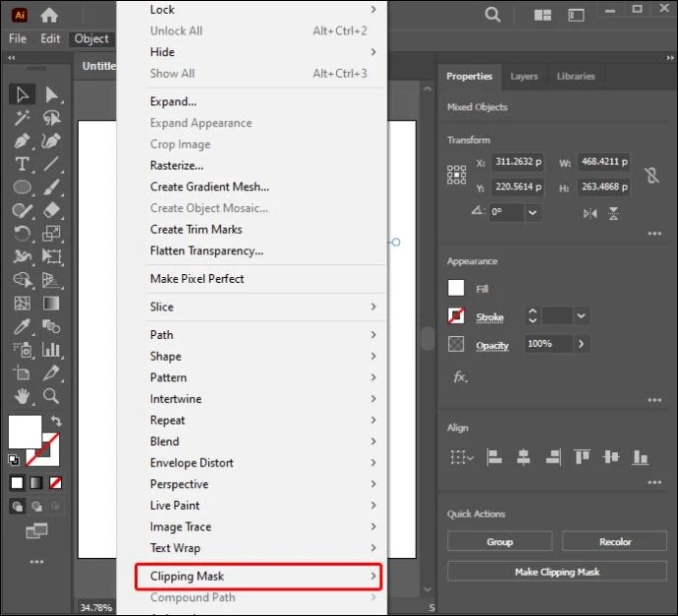Click the Home icon
The height and width of the screenshot is (616, 678).
tap(49, 15)
